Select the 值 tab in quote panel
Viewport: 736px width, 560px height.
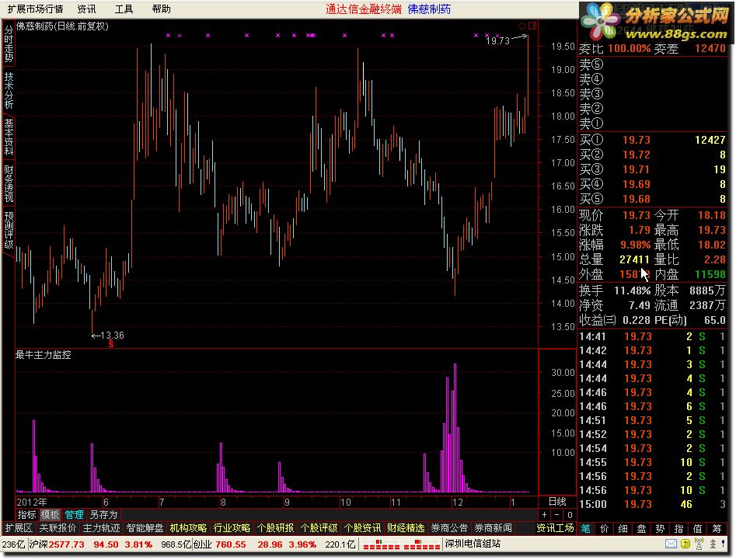[697, 529]
